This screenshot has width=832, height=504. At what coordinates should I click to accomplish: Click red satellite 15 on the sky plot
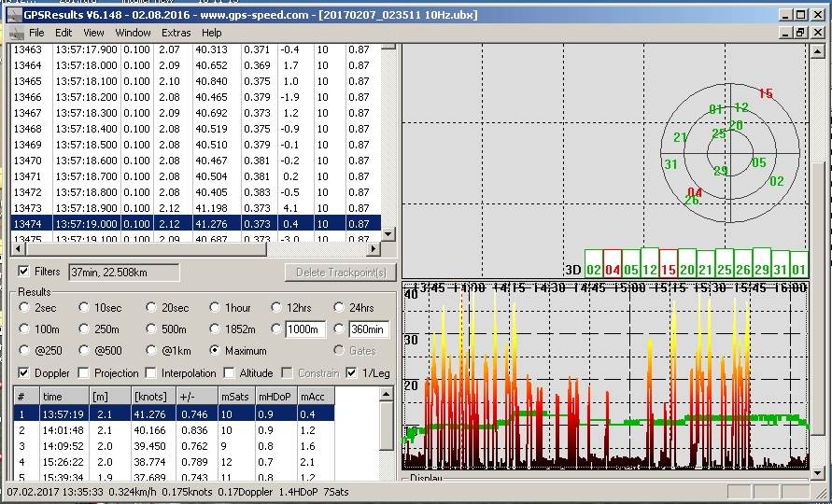pyautogui.click(x=766, y=93)
